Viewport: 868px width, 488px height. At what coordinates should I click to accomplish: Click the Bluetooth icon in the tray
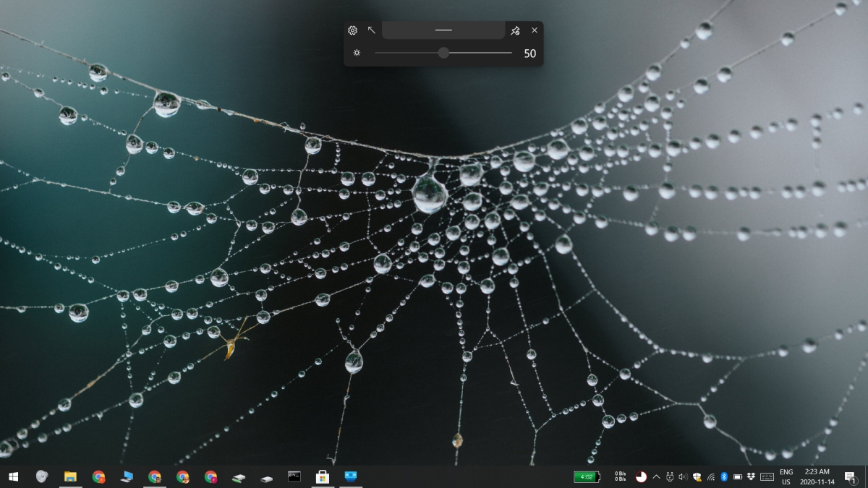(724, 477)
